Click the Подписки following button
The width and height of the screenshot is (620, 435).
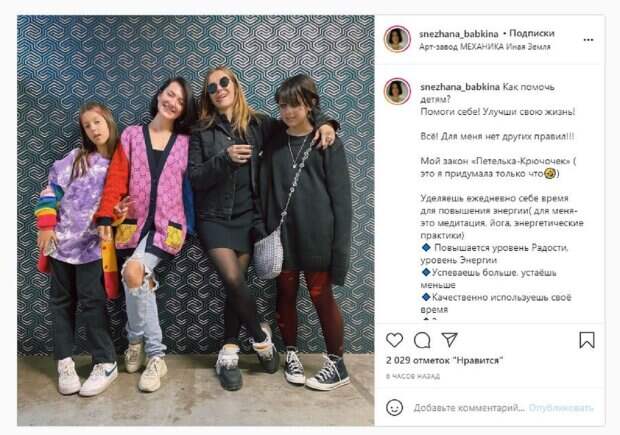pyautogui.click(x=532, y=34)
